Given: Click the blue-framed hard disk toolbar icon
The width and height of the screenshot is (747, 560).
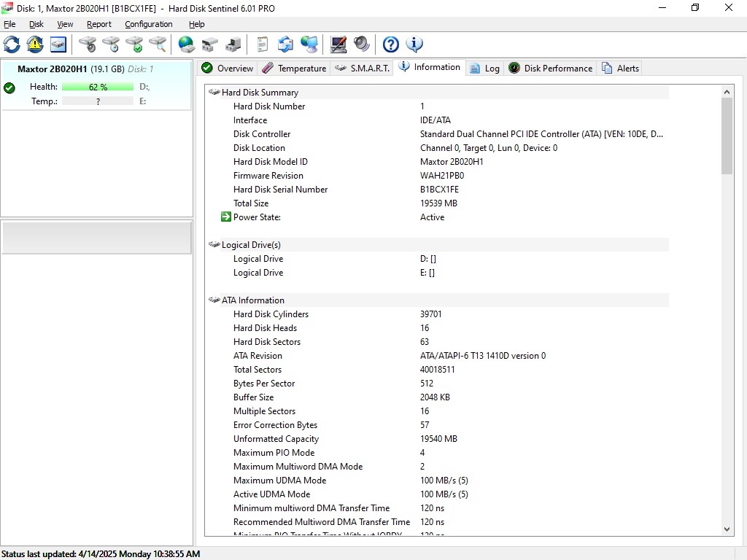Looking at the screenshot, I should tap(58, 44).
